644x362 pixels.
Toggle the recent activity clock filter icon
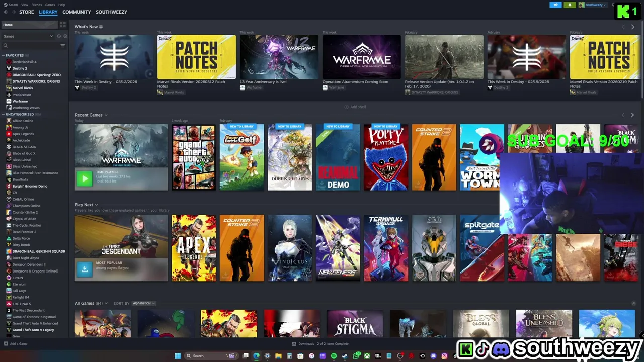click(58, 36)
